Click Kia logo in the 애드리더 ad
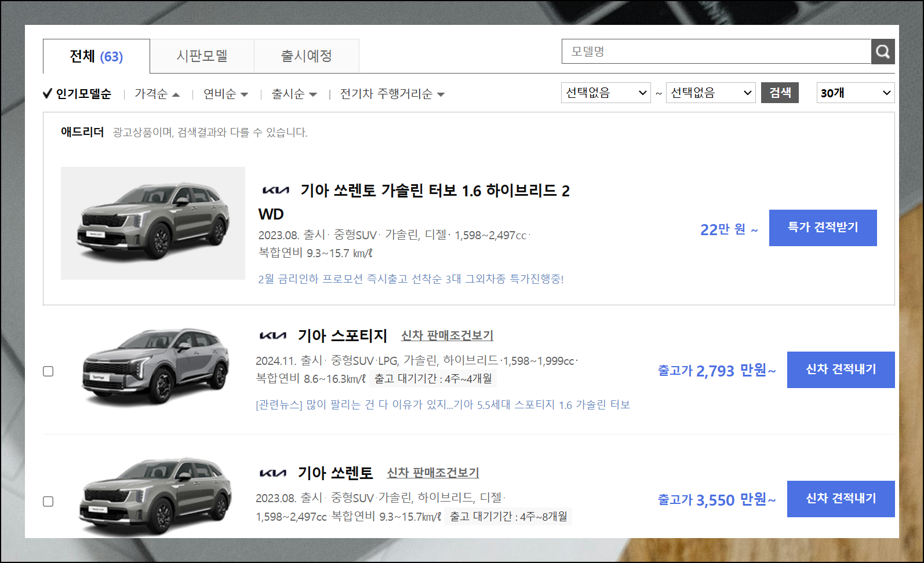The width and height of the screenshot is (924, 563). point(275,190)
